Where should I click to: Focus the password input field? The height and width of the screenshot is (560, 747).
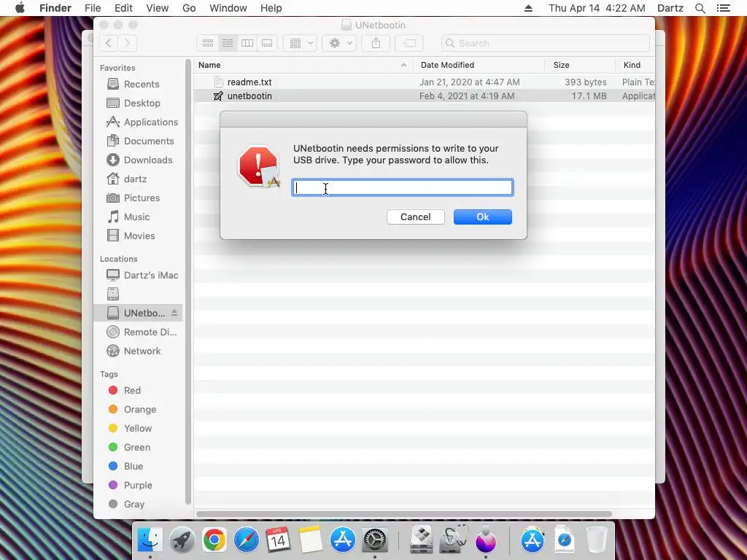[x=402, y=187]
